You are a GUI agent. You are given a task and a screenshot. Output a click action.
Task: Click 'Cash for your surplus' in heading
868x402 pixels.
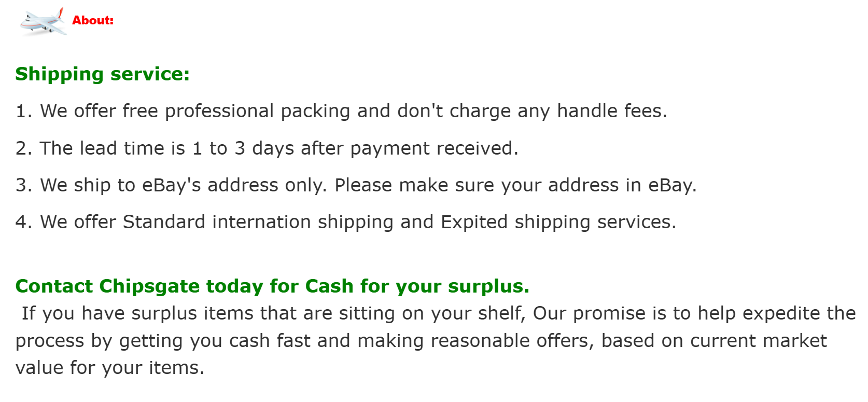[417, 286]
